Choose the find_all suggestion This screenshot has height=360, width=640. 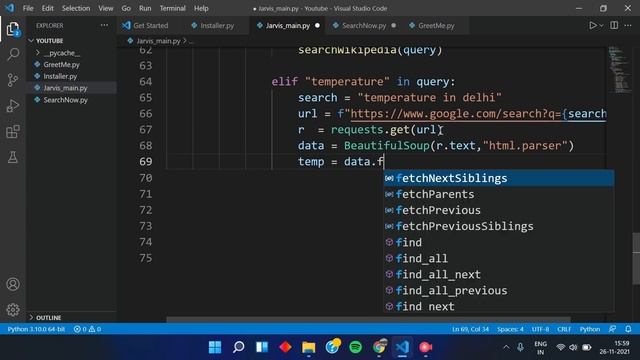(x=499, y=258)
